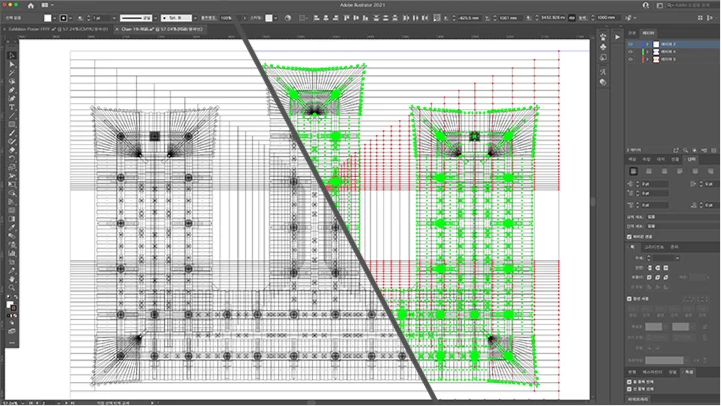721x406 pixels.
Task: Click the Adobe help search field
Action: click(690, 5)
